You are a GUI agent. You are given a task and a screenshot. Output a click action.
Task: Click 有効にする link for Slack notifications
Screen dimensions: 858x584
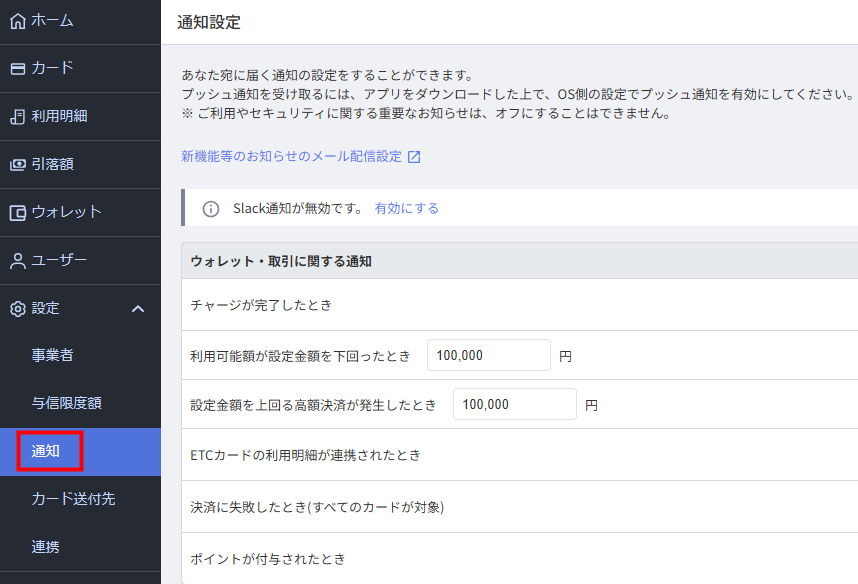tap(406, 209)
